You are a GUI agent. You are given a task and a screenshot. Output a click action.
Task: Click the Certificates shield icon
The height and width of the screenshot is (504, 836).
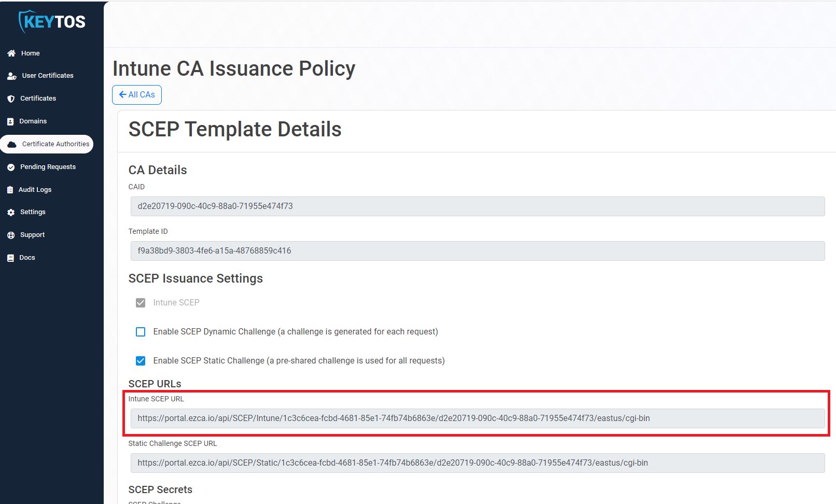[x=11, y=99]
